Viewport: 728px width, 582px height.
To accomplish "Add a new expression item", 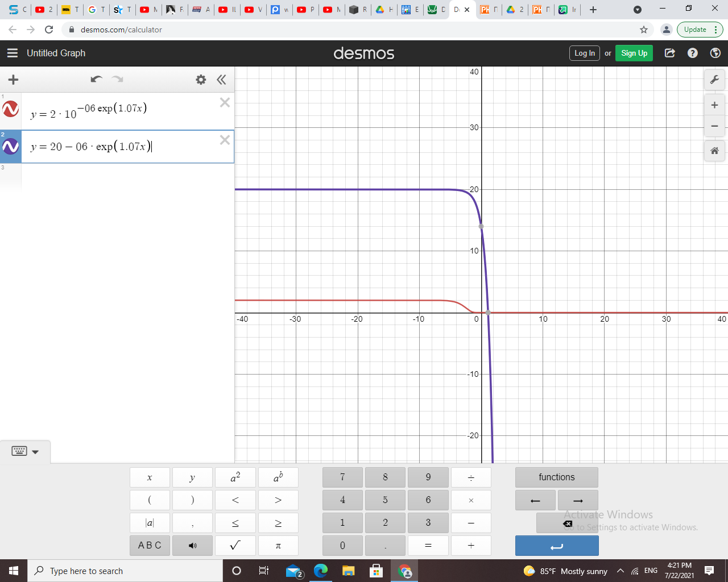I will point(13,80).
